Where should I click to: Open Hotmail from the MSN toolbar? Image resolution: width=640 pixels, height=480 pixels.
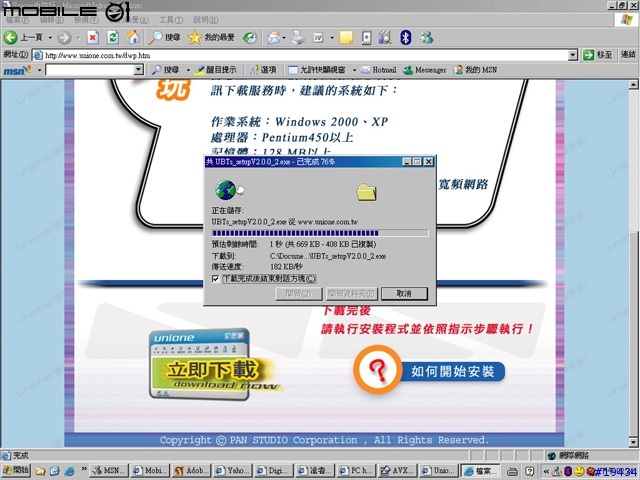[379, 70]
